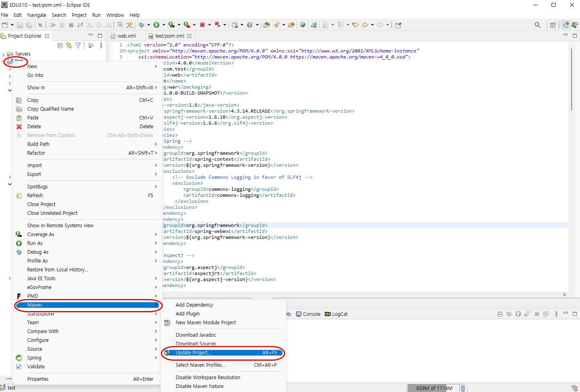The image size is (580, 392).
Task: Open the Back history dropdown arrow
Action: click(x=372, y=25)
